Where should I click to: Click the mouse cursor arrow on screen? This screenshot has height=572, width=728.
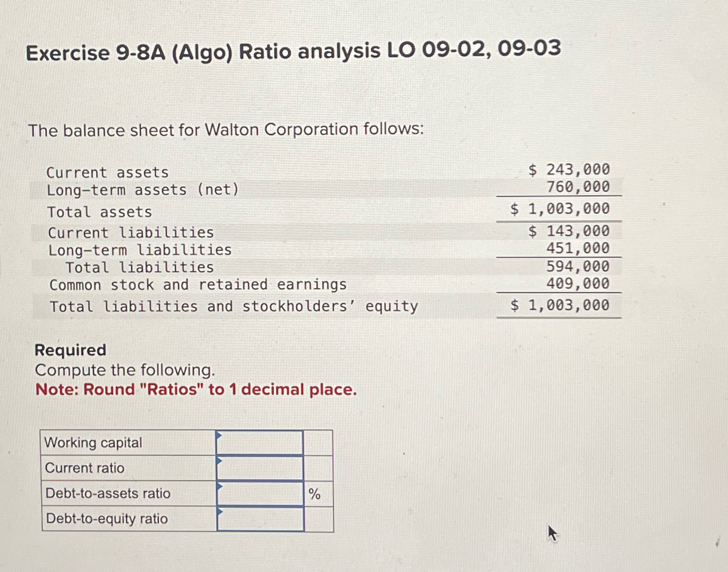coord(551,533)
